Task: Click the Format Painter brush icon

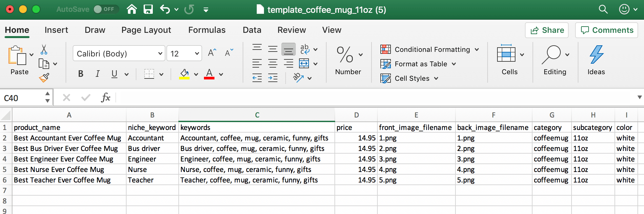Action: pyautogui.click(x=44, y=77)
